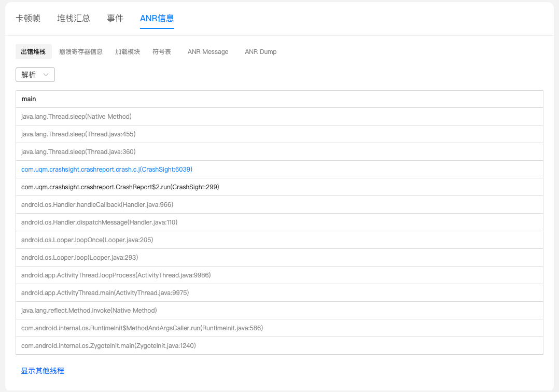Expand the 解析 dropdown
Image resolution: width=559 pixels, height=392 pixels.
tap(35, 75)
